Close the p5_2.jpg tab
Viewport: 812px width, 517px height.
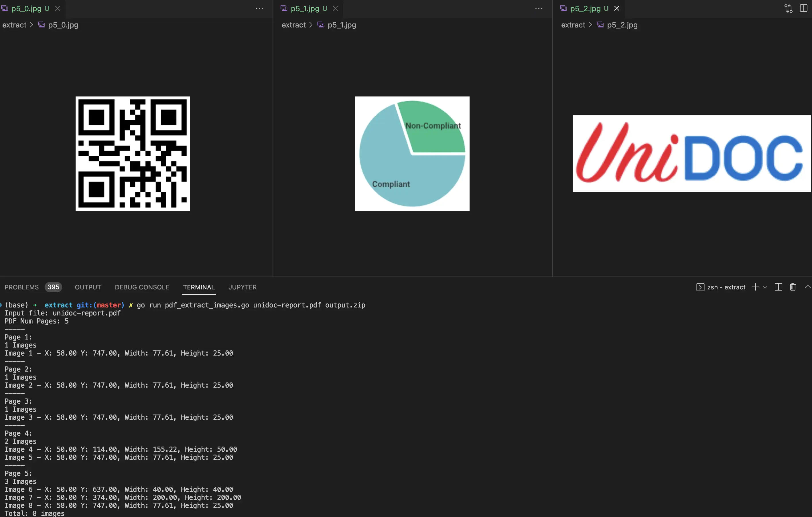click(617, 8)
